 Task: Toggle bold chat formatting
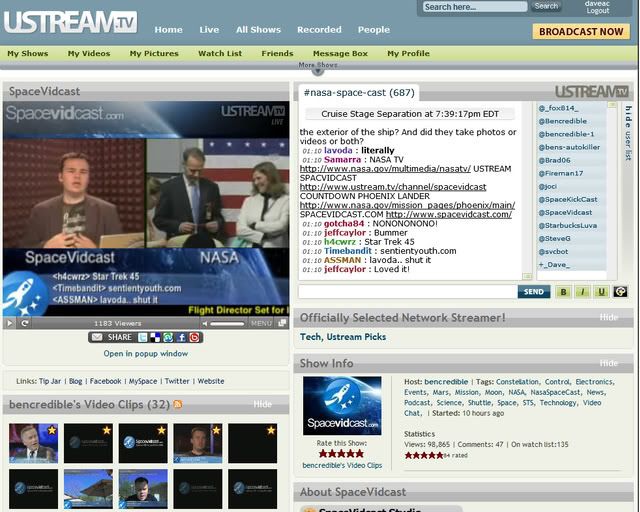coord(563,292)
